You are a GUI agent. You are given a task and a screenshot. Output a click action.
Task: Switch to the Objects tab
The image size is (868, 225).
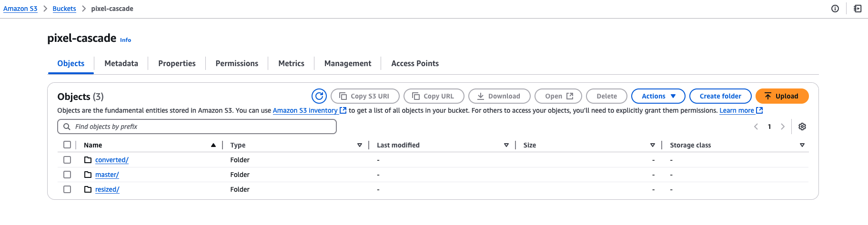(71, 63)
